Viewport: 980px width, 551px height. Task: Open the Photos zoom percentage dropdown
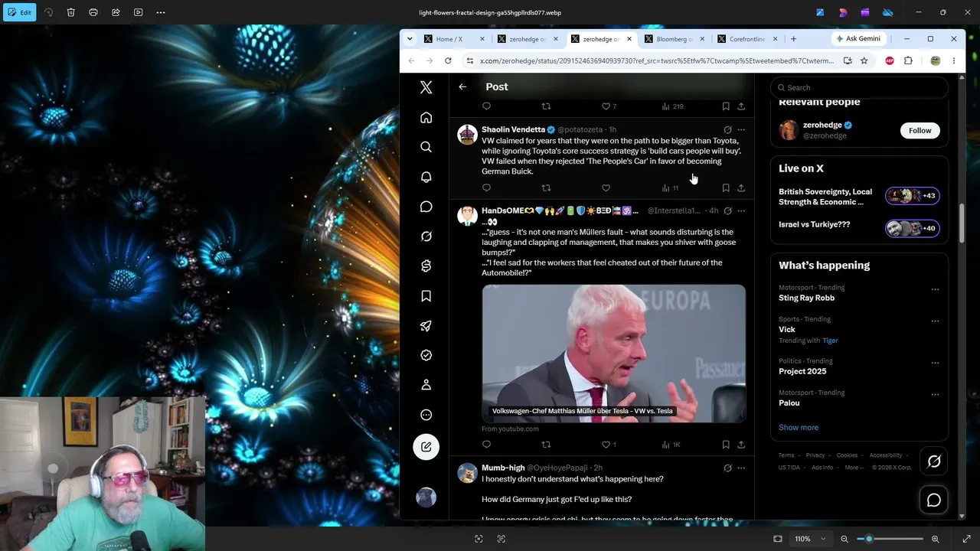click(x=810, y=539)
